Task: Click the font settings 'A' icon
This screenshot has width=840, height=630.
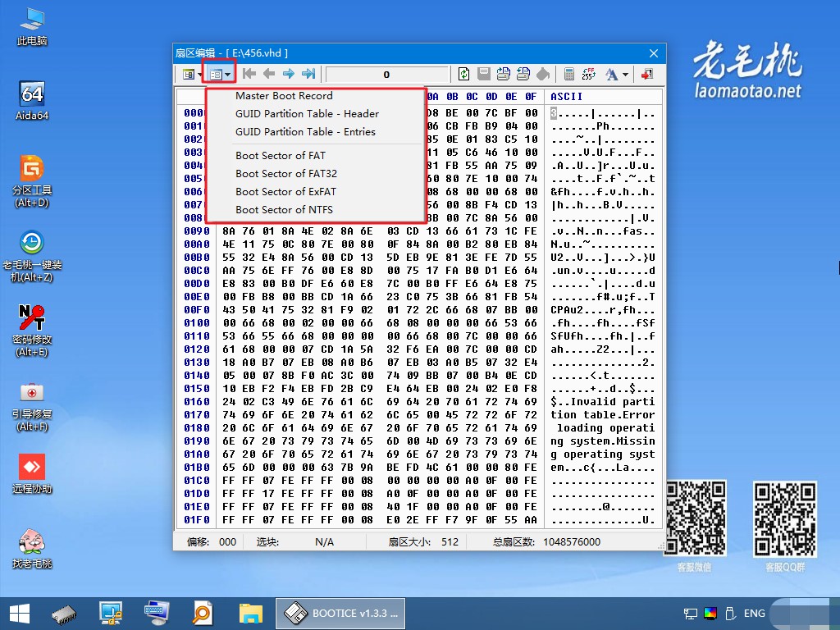Action: (611, 74)
